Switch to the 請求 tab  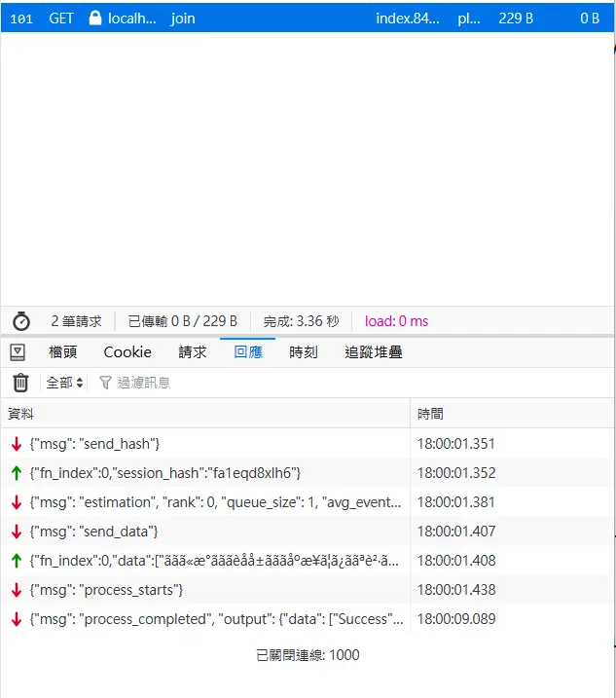[x=193, y=351]
